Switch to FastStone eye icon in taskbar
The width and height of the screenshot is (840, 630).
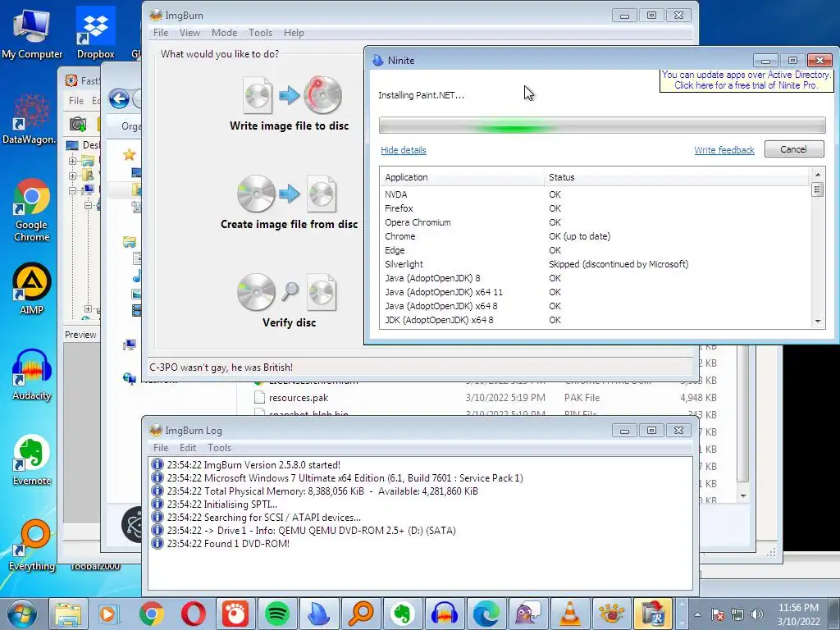click(x=611, y=614)
